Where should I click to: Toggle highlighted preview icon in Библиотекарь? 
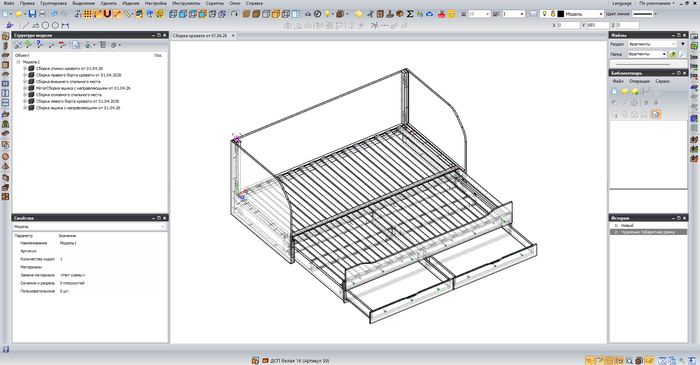655,114
